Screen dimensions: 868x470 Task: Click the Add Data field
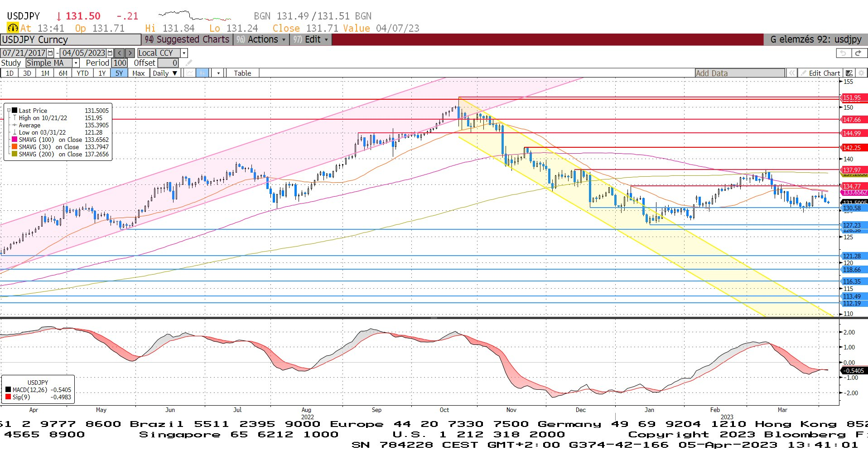click(x=740, y=73)
